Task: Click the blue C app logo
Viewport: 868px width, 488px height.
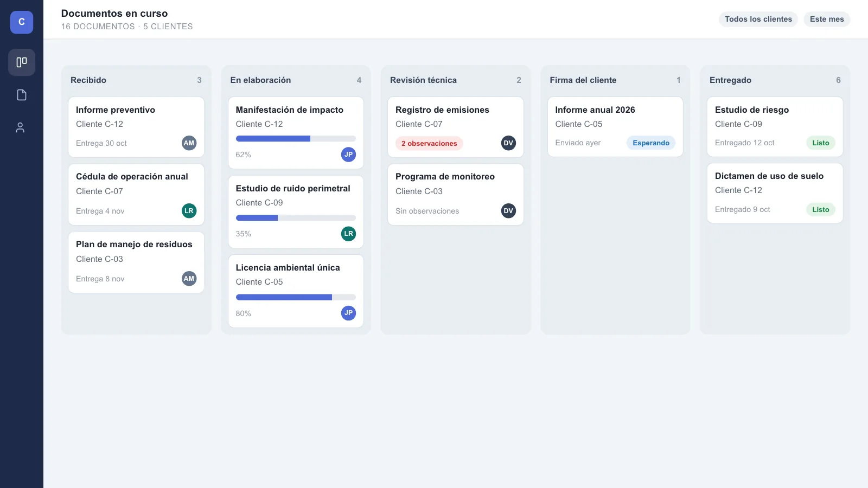Action: point(22,22)
